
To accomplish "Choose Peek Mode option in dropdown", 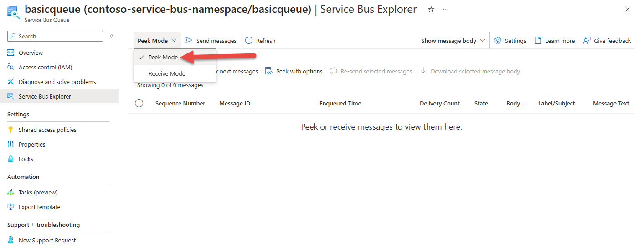I will click(175, 57).
